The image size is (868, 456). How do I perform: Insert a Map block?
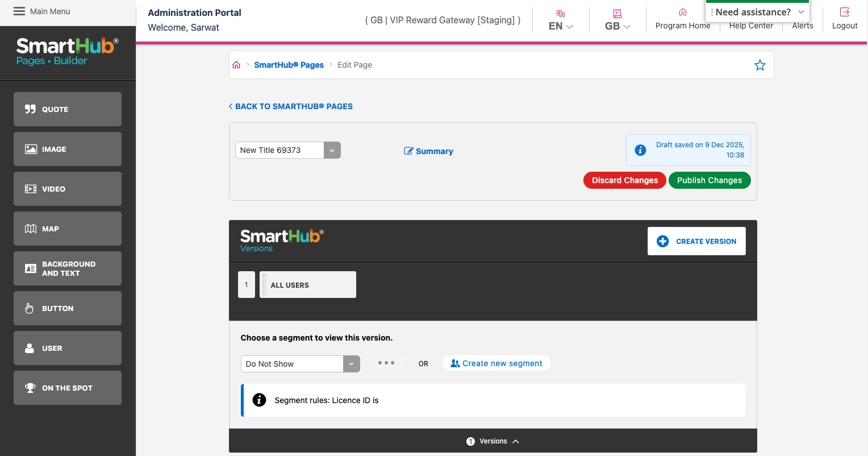pos(67,229)
